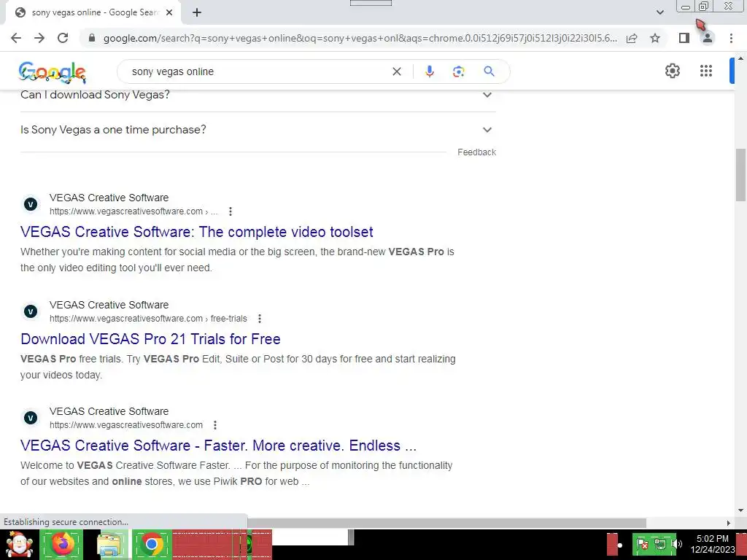Open more options for first VEGAS result
The image size is (747, 560).
[230, 211]
